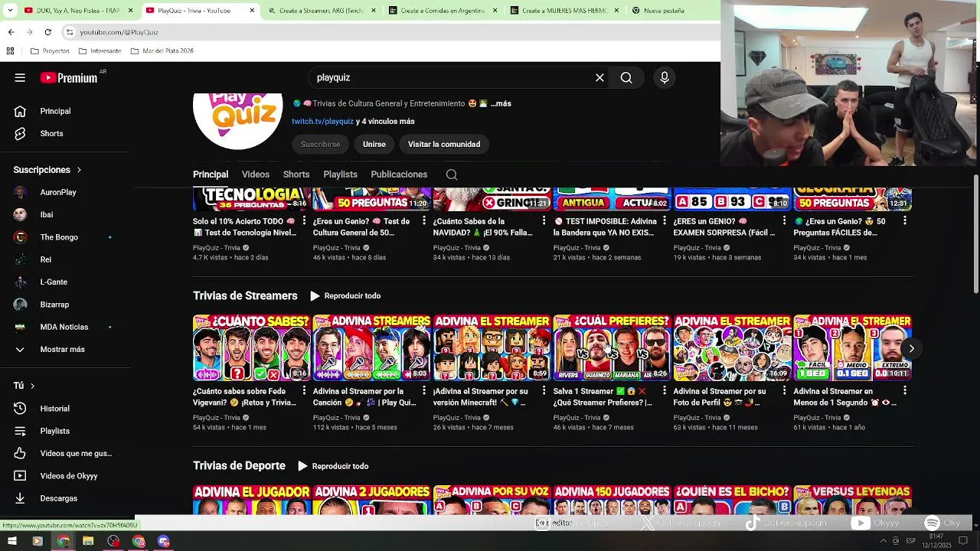Go back with browser back arrow

click(11, 32)
